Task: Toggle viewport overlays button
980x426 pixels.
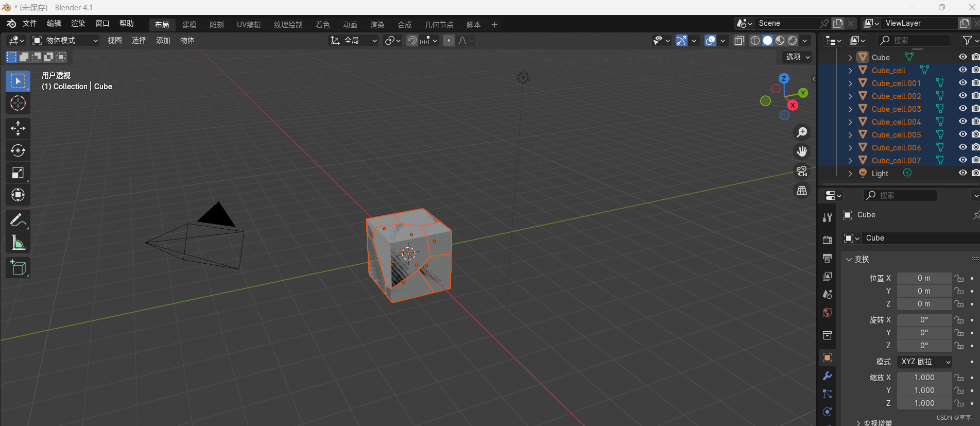Action: pyautogui.click(x=710, y=40)
